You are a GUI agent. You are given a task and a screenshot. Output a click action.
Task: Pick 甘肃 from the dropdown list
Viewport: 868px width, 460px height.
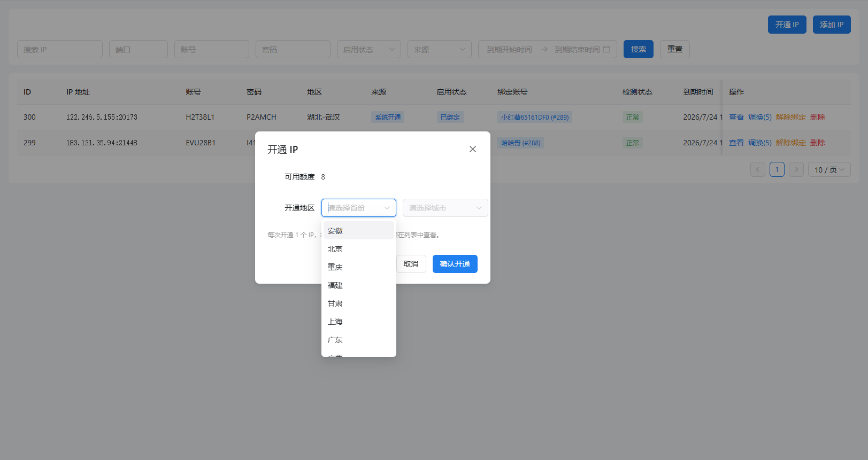[359, 303]
